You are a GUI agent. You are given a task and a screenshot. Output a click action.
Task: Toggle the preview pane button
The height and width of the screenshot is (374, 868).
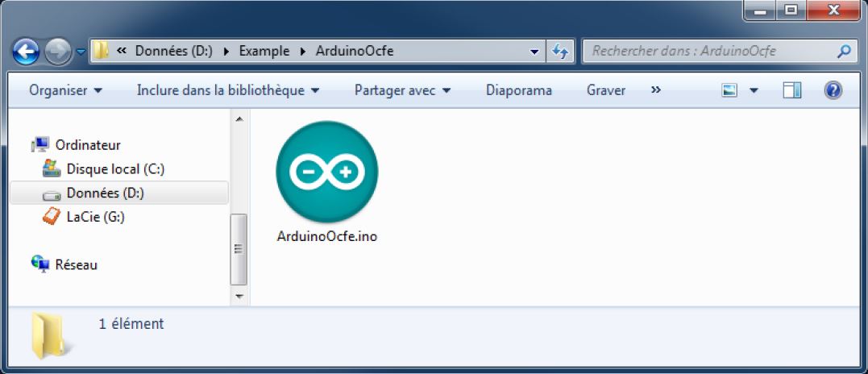click(791, 90)
